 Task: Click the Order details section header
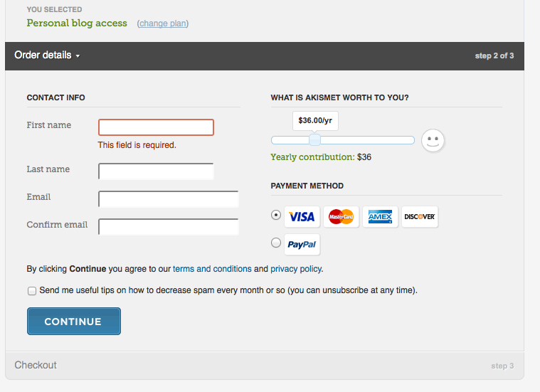coord(265,56)
